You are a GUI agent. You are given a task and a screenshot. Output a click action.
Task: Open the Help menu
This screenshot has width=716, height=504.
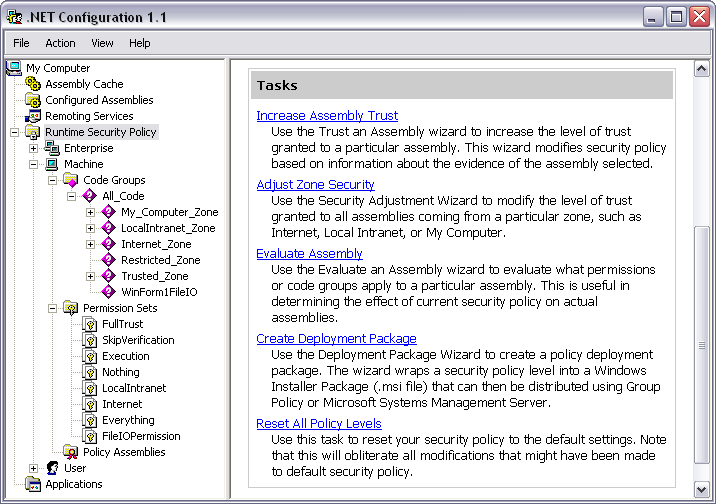139,43
